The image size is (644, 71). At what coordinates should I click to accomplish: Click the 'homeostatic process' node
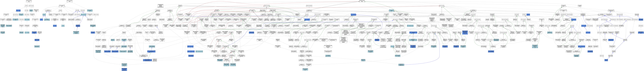(x=580, y=6)
